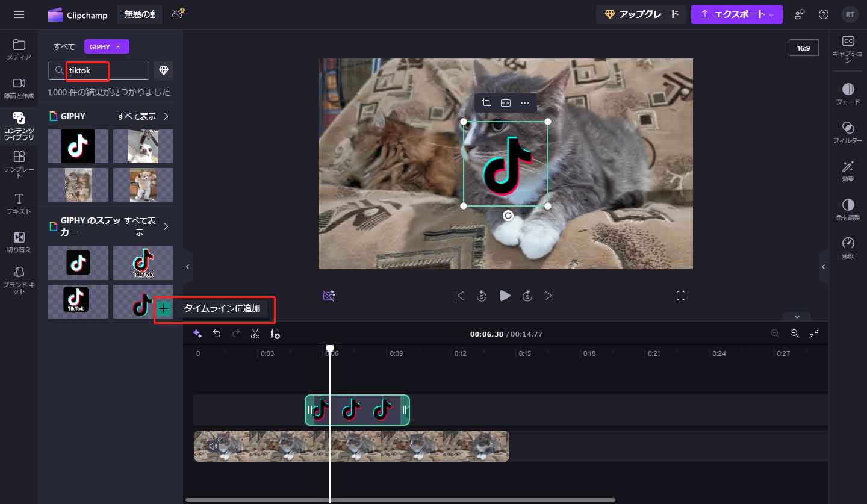867x504 pixels.
Task: Open the RT account avatar
Action: click(x=850, y=14)
